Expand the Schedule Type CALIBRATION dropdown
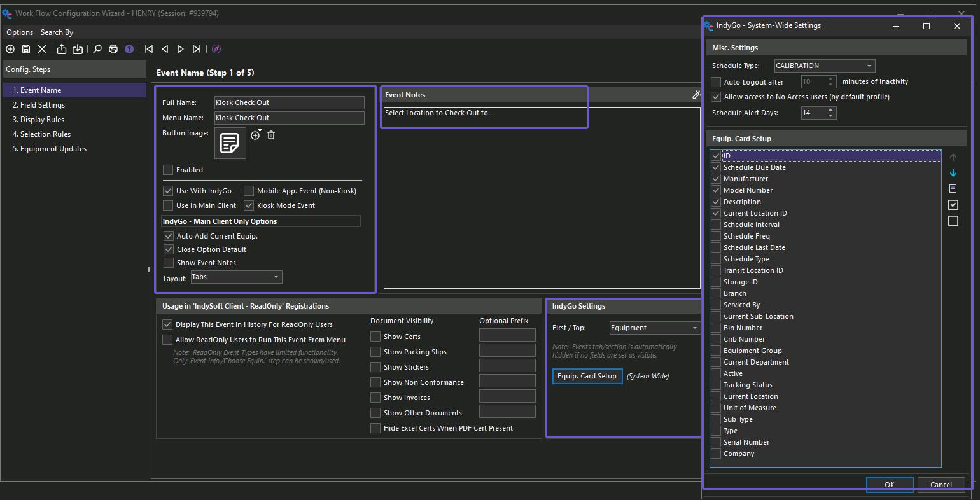This screenshot has height=500, width=980. (x=824, y=66)
